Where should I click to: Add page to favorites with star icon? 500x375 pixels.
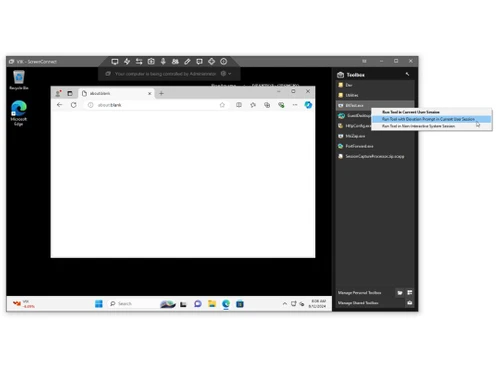click(x=222, y=105)
